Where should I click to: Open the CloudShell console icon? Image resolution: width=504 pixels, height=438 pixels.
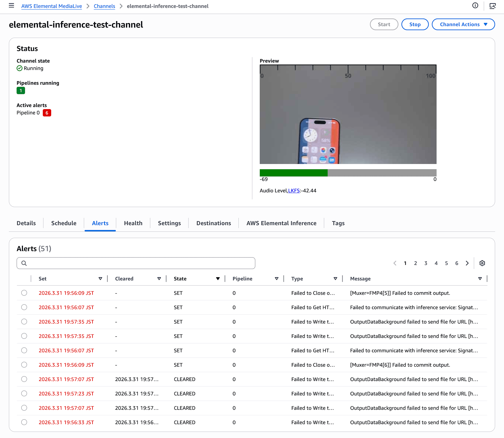click(x=492, y=6)
